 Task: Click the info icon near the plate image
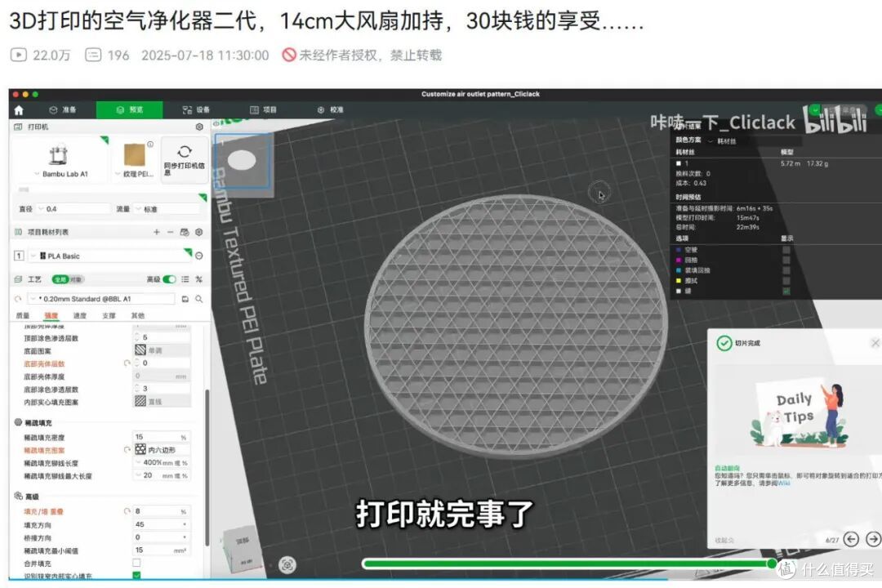click(x=150, y=145)
